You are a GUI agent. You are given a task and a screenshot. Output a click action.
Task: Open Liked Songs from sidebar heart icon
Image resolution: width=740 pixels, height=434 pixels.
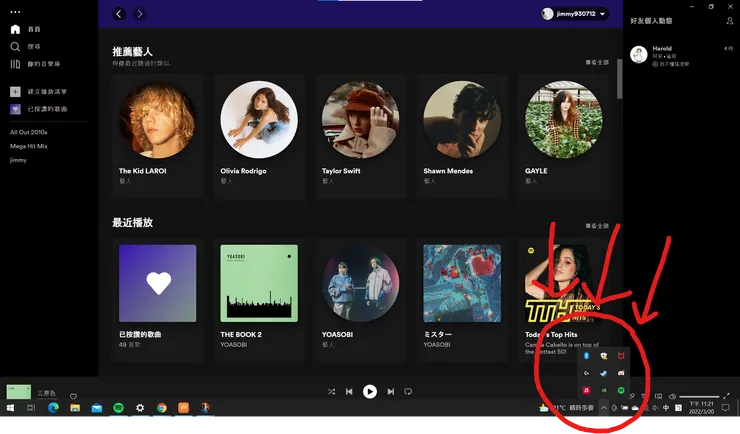pos(15,109)
